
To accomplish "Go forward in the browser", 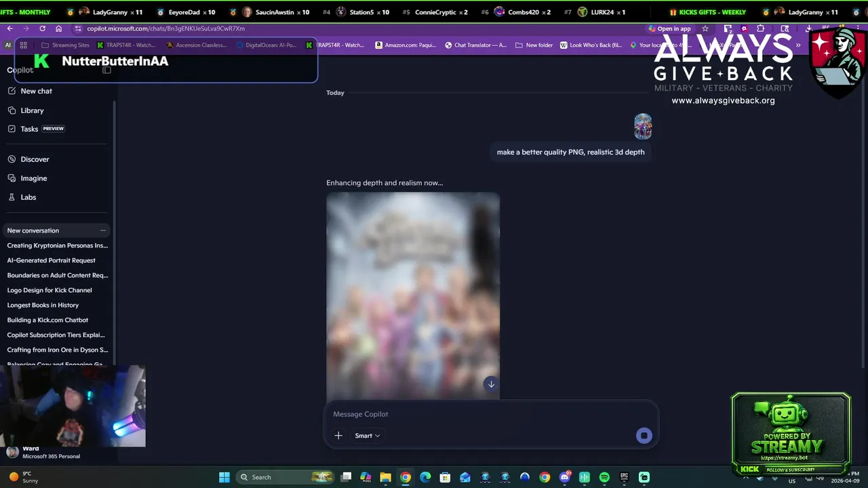I will 26,28.
